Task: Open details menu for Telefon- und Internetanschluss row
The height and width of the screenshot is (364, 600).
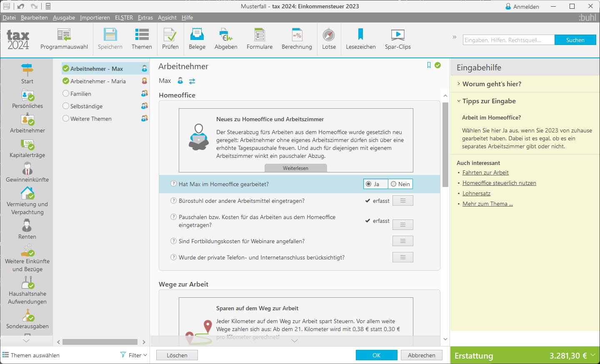Action: [x=403, y=257]
